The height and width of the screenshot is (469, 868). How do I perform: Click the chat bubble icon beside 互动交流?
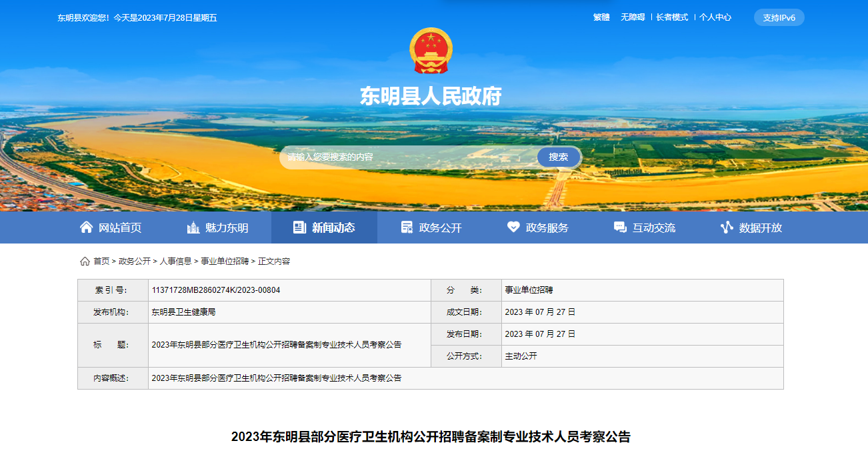tap(620, 227)
